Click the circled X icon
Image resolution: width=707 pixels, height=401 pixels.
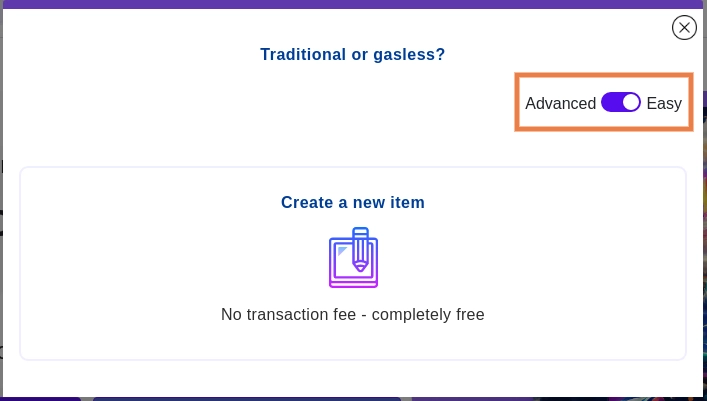[684, 28]
